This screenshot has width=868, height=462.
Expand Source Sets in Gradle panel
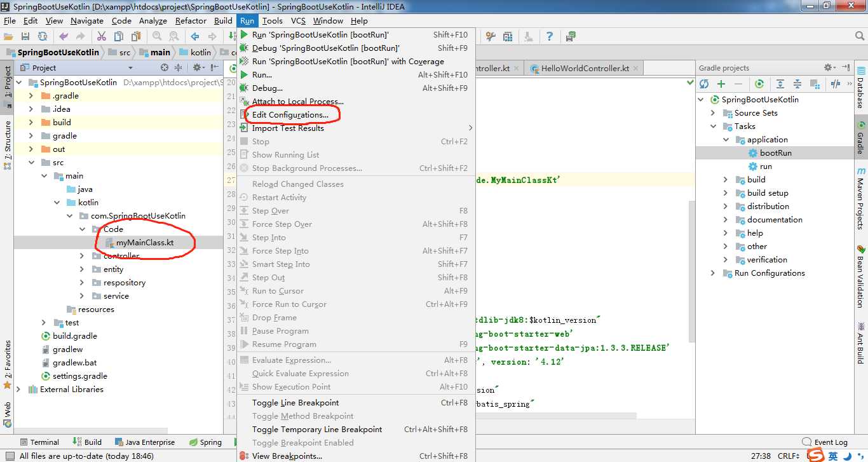pos(713,112)
